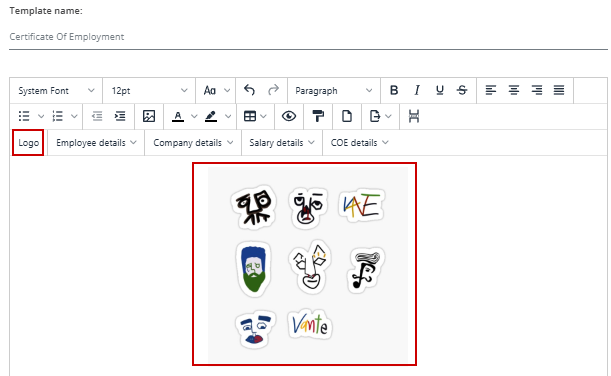Image resolution: width=611 pixels, height=376 pixels.
Task: Open the Paragraph style dropdown
Action: coord(334,90)
